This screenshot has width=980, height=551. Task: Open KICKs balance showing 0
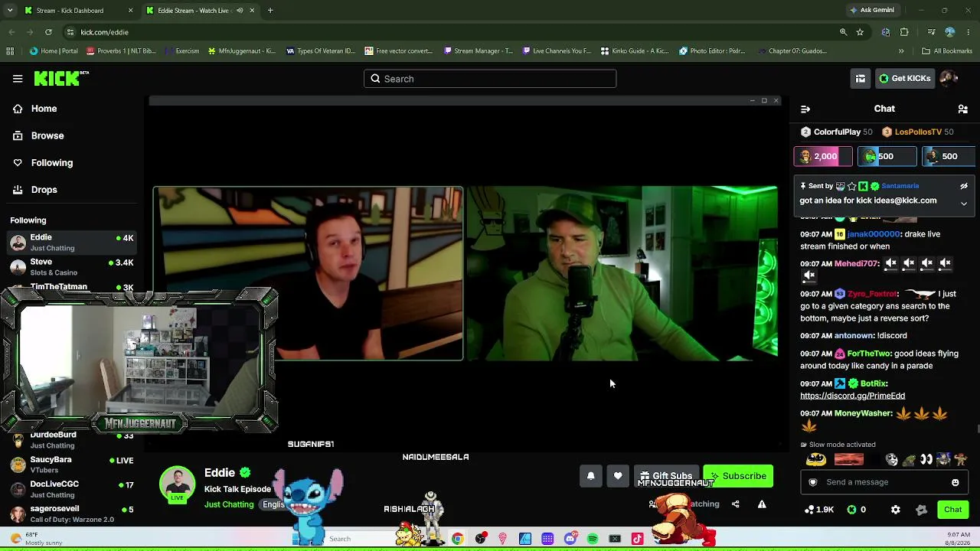point(857,510)
